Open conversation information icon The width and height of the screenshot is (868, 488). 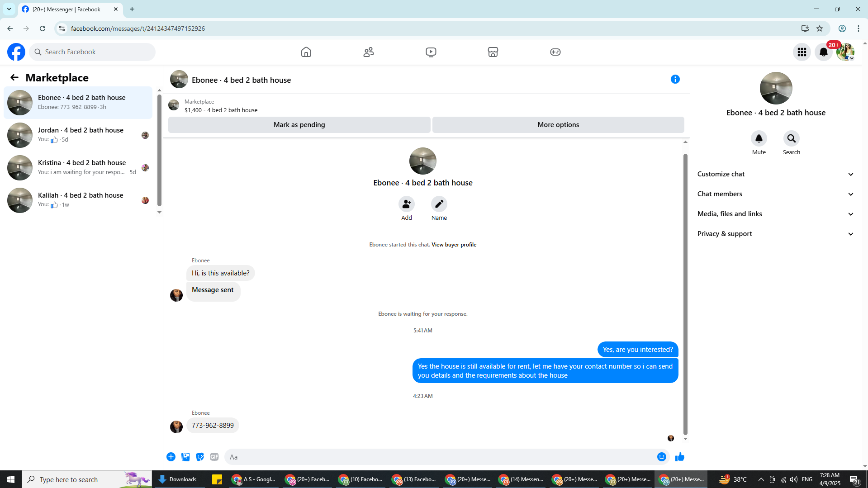coord(675,80)
